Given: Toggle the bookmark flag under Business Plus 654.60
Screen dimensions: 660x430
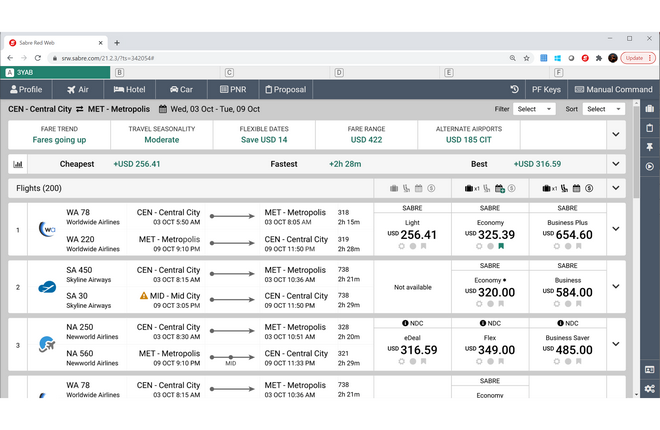Looking at the screenshot, I should click(579, 246).
